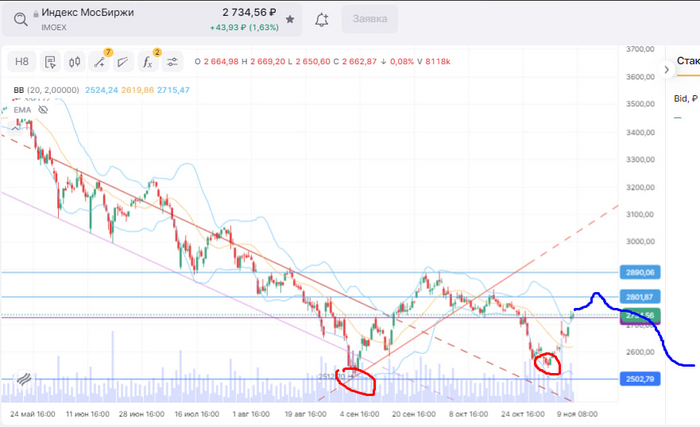This screenshot has height=427, width=700.
Task: Open drawing tools with badge 7
Action: point(99,62)
